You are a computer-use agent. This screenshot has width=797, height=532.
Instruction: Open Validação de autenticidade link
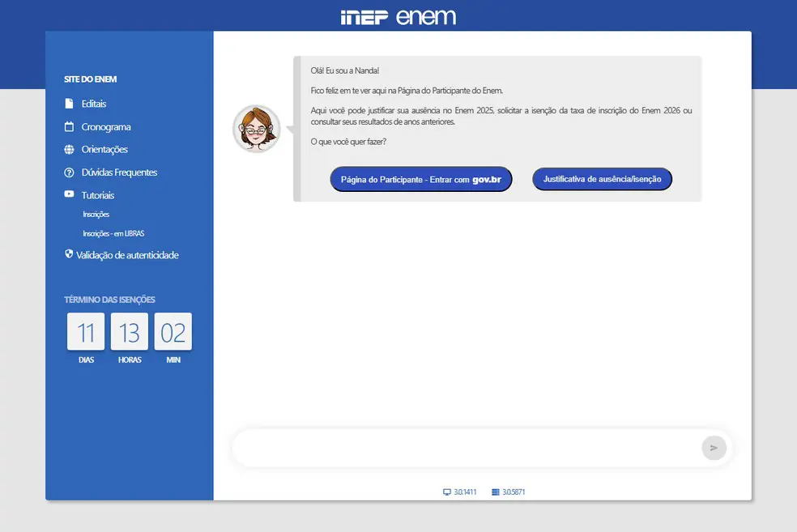click(x=128, y=255)
